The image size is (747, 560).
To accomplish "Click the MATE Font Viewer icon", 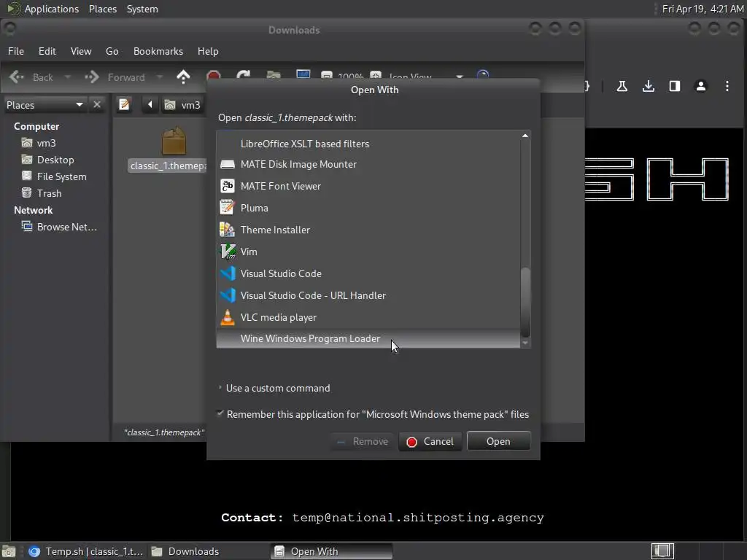I will pos(228,186).
